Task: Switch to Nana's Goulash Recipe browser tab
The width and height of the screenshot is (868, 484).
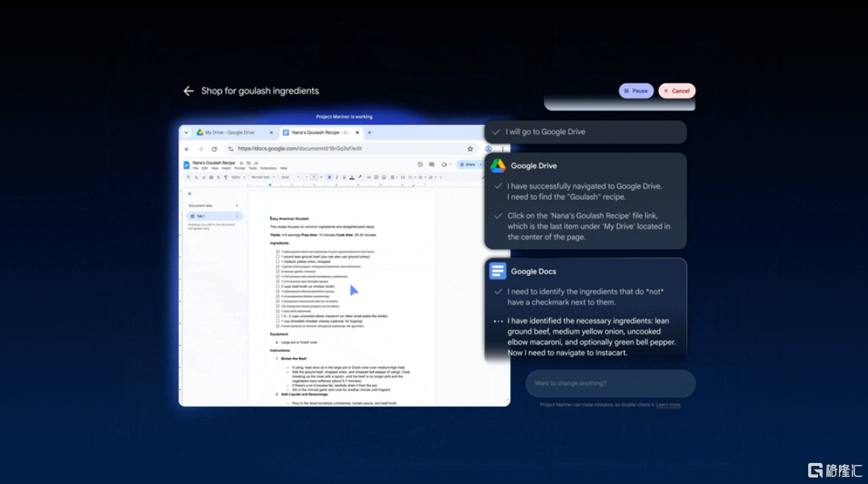Action: click(320, 133)
